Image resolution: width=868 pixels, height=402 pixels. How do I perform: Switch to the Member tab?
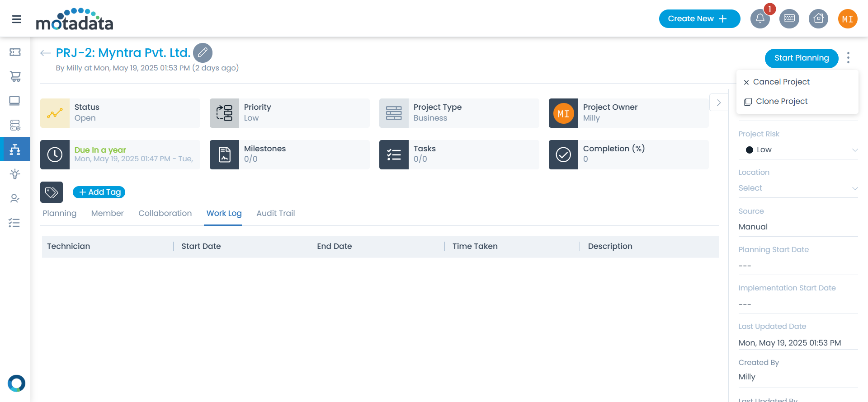[x=108, y=213]
